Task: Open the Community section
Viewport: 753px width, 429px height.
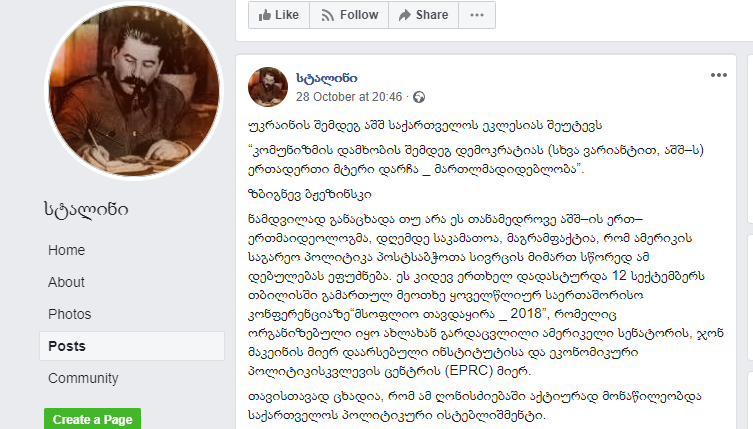Action: tap(83, 378)
